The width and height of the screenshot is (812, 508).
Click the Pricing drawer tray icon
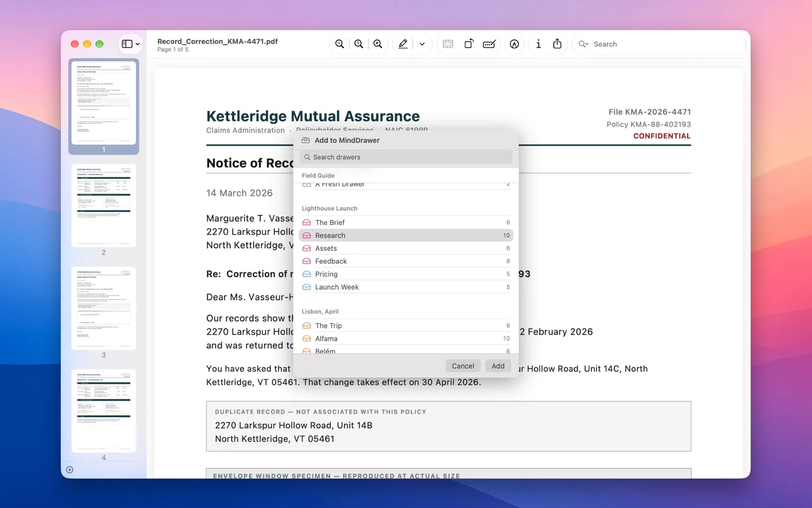click(307, 274)
